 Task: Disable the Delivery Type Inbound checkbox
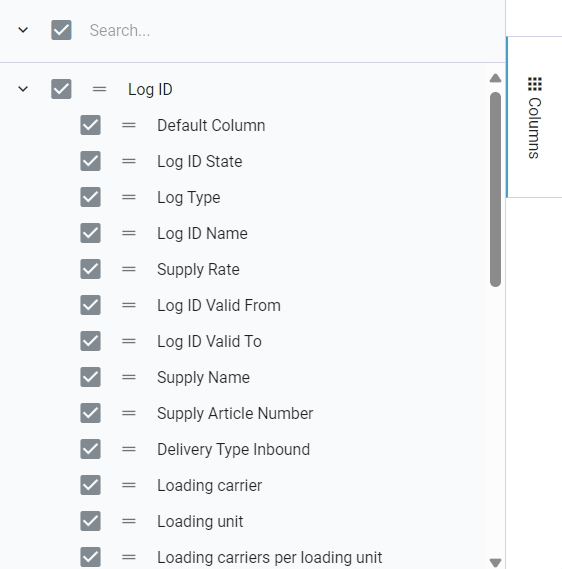pos(90,449)
